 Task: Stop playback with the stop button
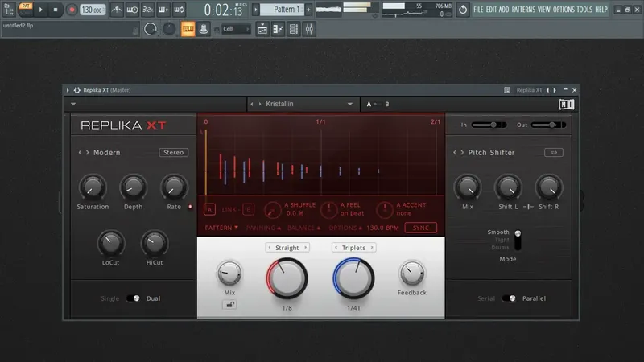coord(56,10)
